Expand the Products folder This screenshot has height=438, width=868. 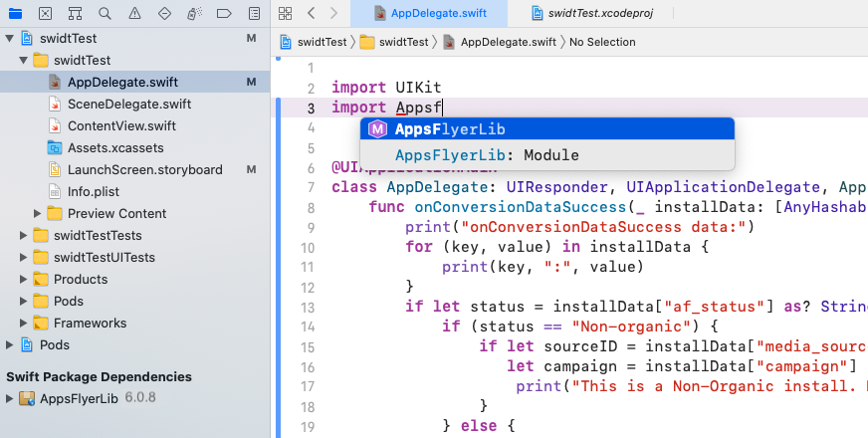(x=23, y=279)
